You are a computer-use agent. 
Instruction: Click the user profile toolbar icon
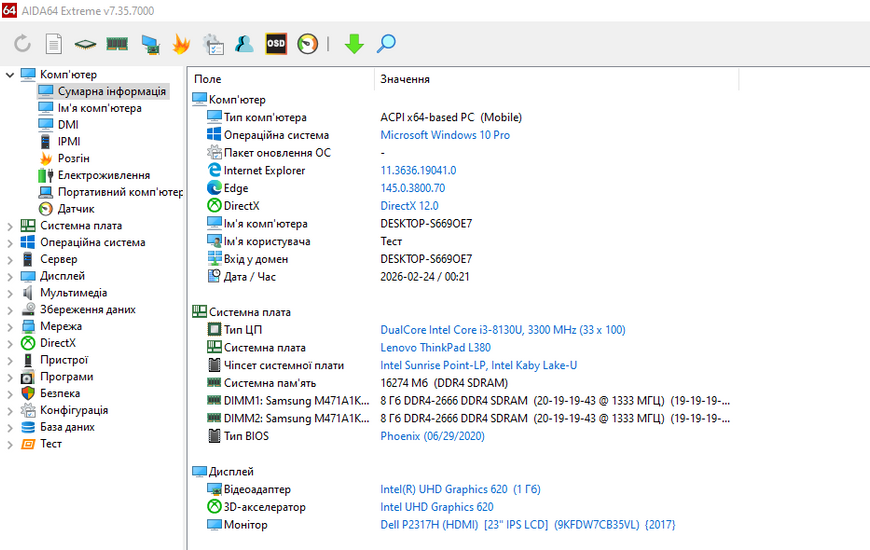pos(244,44)
